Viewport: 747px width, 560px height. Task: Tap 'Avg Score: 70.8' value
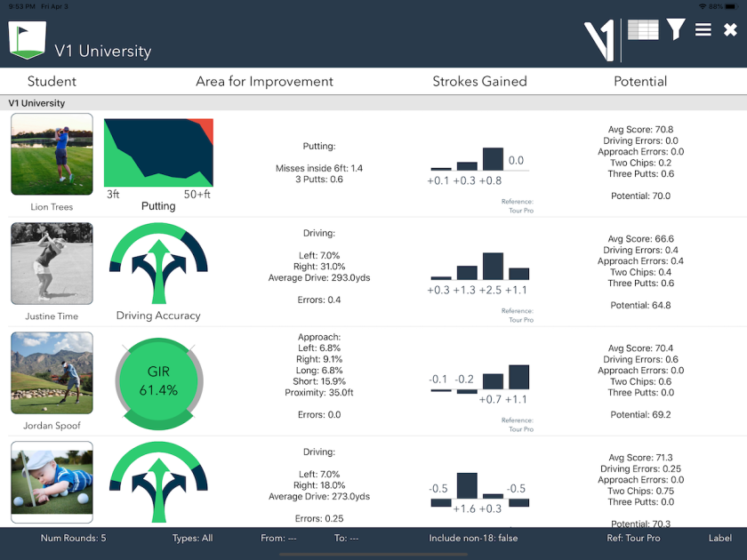coord(641,130)
